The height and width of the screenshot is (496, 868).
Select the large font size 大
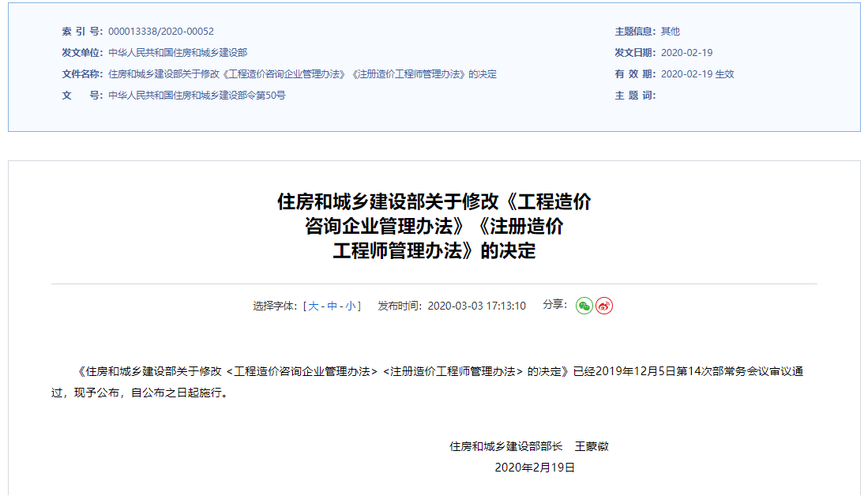pos(314,306)
